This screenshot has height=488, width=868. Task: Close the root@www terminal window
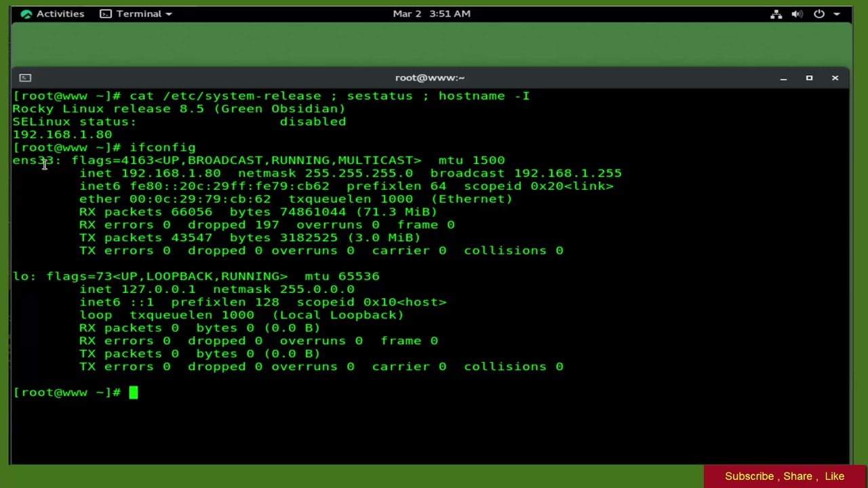click(835, 78)
